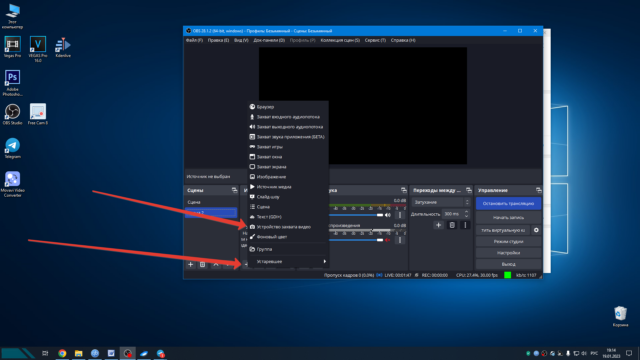Image resolution: width=640 pixels, height=360 pixels.
Task: Open the Сервис menu
Action: 375,40
